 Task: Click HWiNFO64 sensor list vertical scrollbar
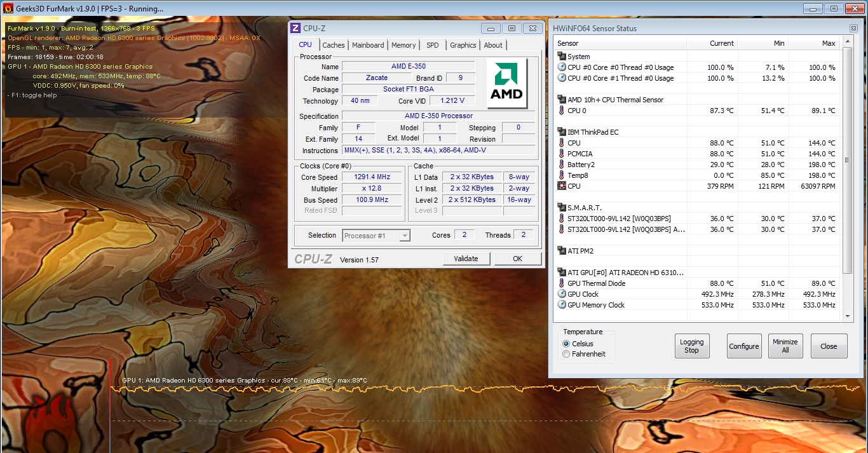[846, 160]
